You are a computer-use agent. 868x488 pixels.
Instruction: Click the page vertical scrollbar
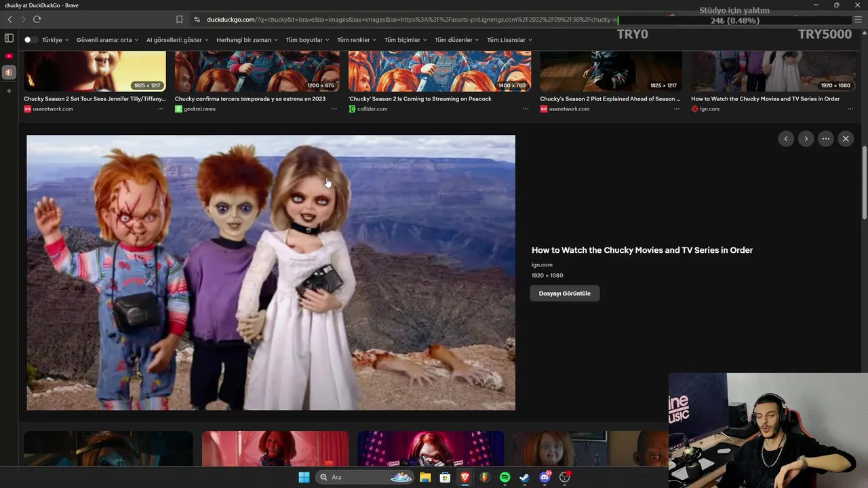[x=865, y=183]
